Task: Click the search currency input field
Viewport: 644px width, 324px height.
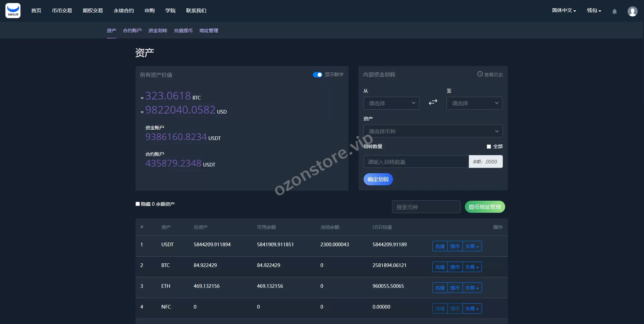Action: click(426, 207)
